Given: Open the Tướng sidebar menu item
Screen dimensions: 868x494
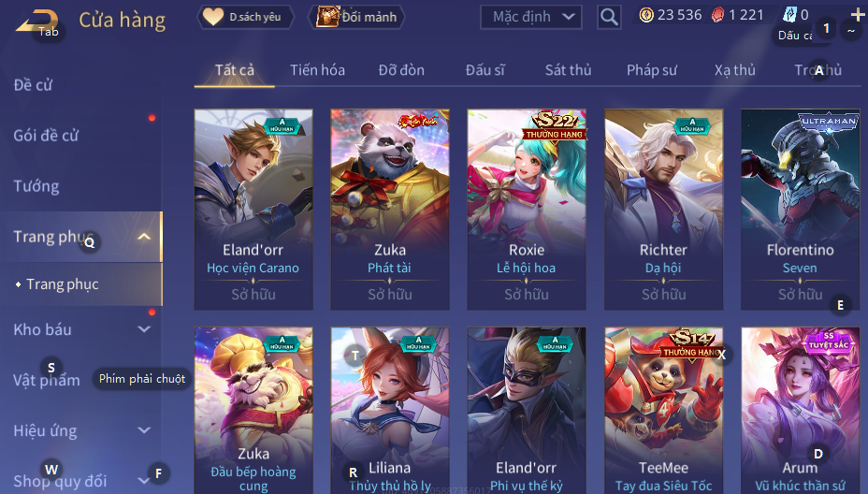Looking at the screenshot, I should 36,186.
